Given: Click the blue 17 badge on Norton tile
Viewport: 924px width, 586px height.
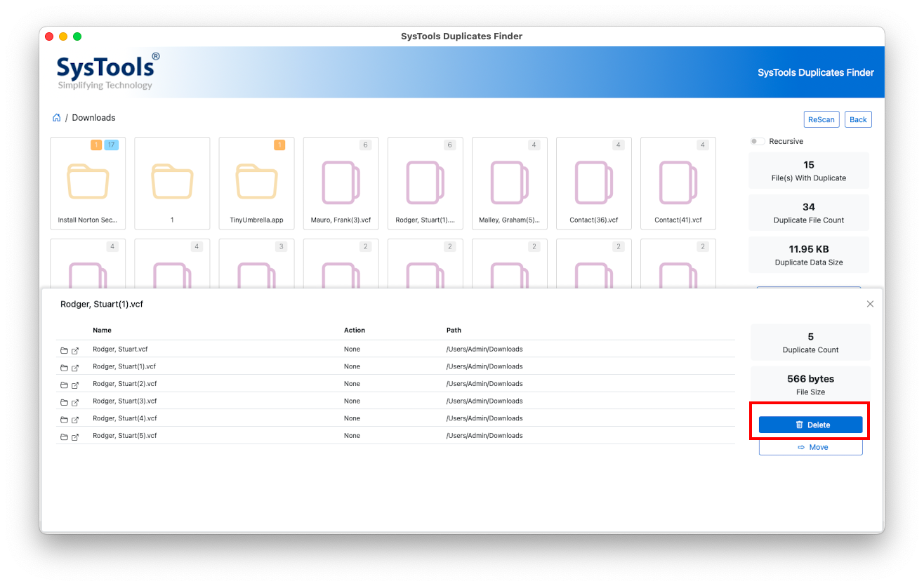Looking at the screenshot, I should tap(112, 145).
